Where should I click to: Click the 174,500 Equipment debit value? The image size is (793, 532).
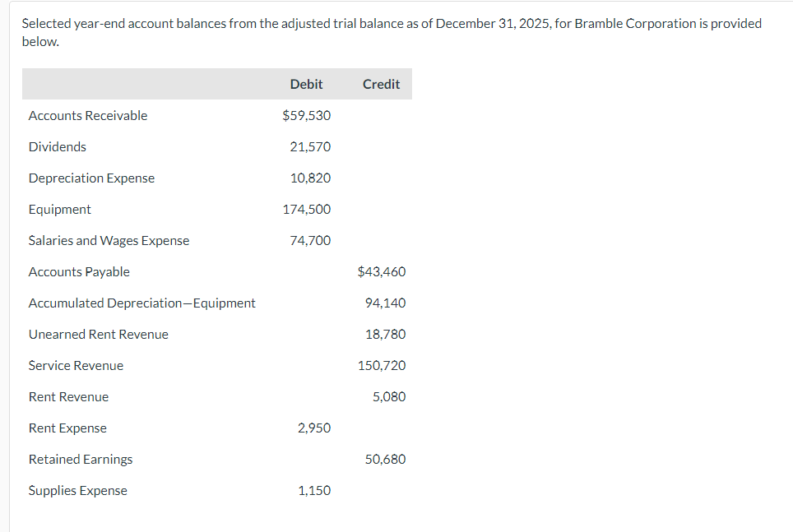click(306, 209)
